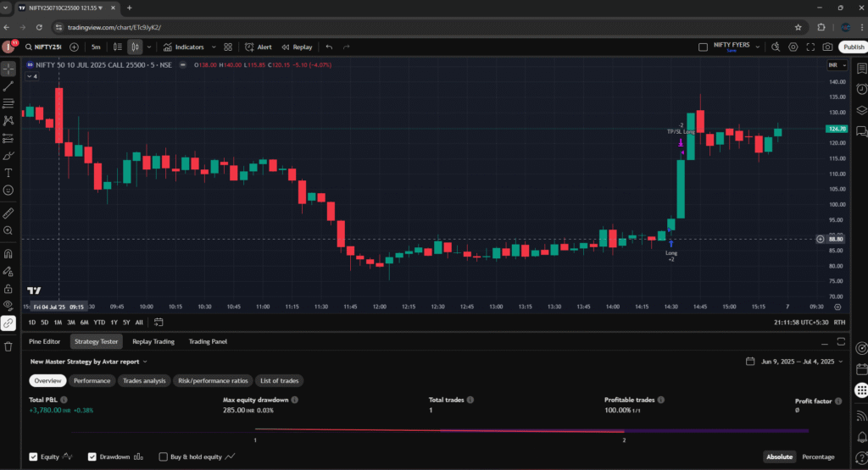The image size is (868, 470).
Task: Click the Total P&L info icon
Action: pyautogui.click(x=64, y=400)
